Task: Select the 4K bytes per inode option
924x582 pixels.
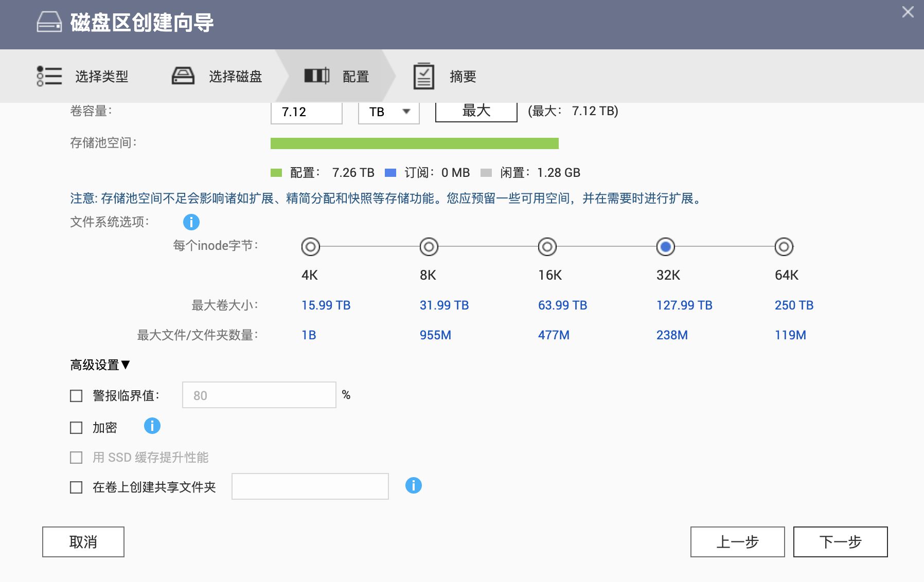Action: [x=310, y=247]
